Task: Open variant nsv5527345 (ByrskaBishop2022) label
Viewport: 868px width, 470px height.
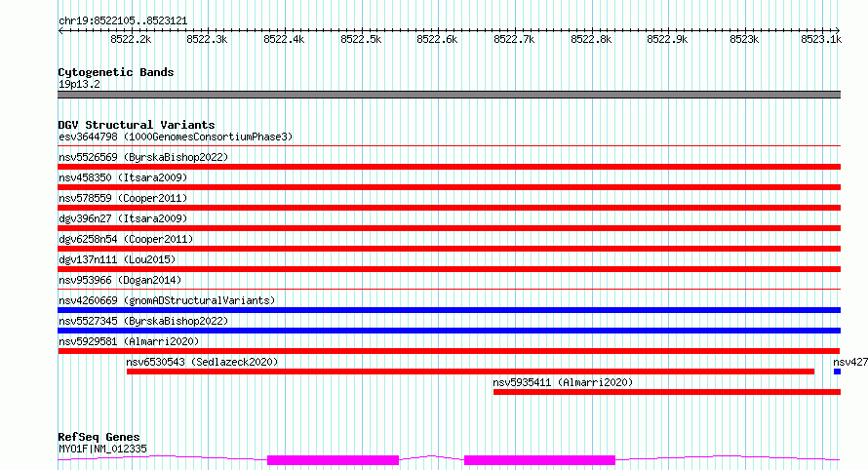Action: [x=143, y=321]
